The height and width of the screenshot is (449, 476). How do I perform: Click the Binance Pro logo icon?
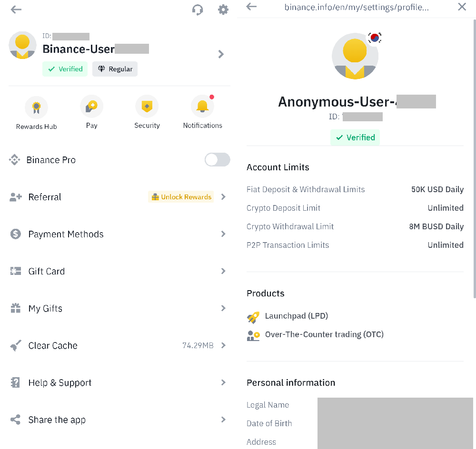15,160
